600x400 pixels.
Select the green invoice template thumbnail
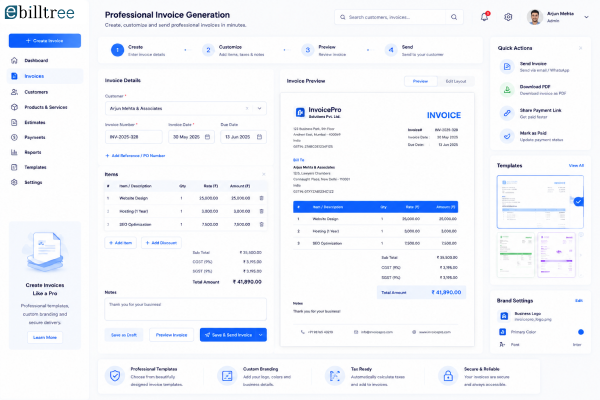515,255
